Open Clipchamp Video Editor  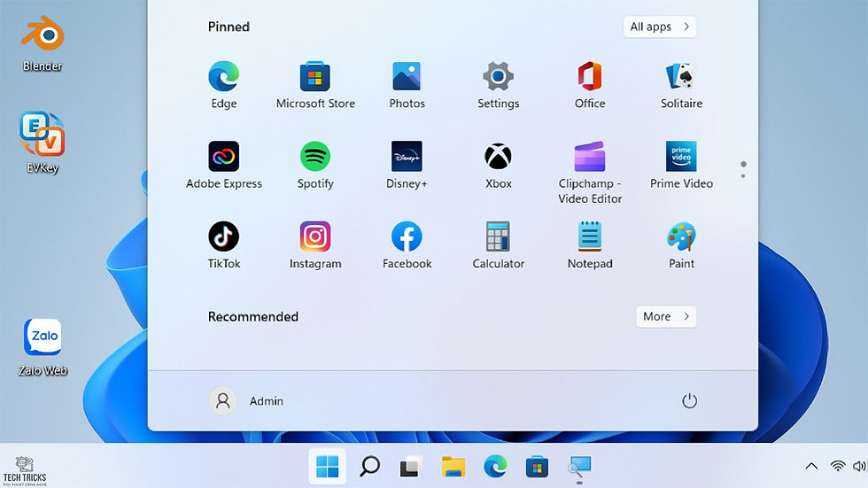coord(590,173)
